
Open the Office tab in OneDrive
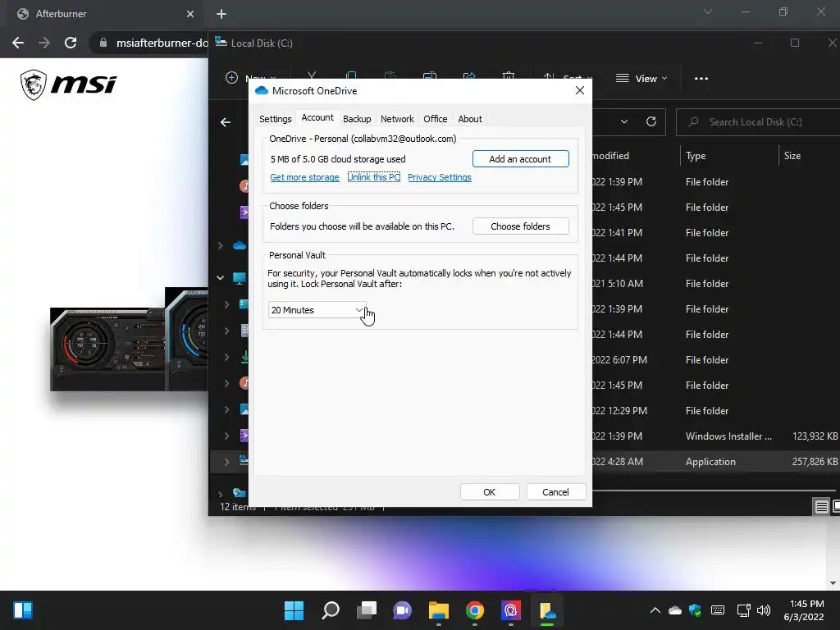(x=435, y=119)
